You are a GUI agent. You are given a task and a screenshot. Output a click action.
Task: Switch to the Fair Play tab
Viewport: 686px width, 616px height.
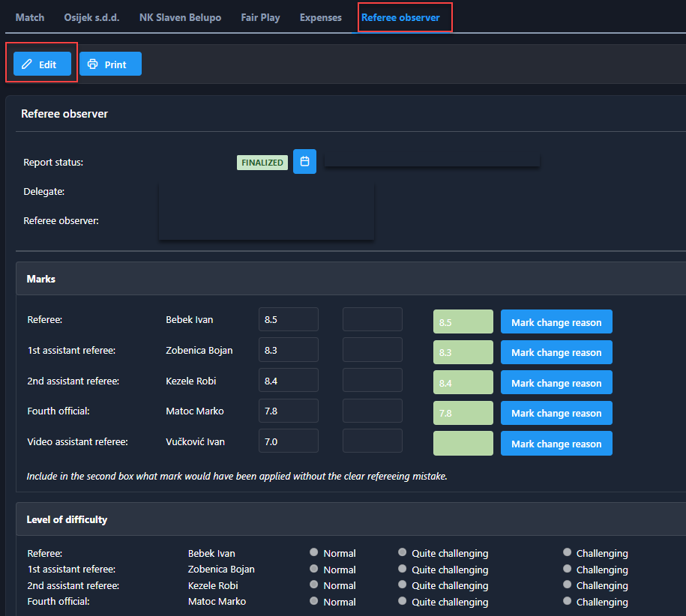260,17
